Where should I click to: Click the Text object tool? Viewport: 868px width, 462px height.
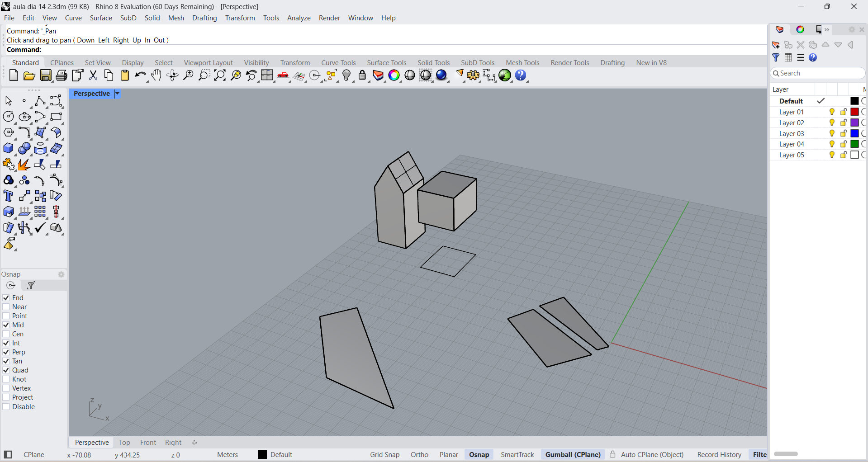[x=8, y=196]
